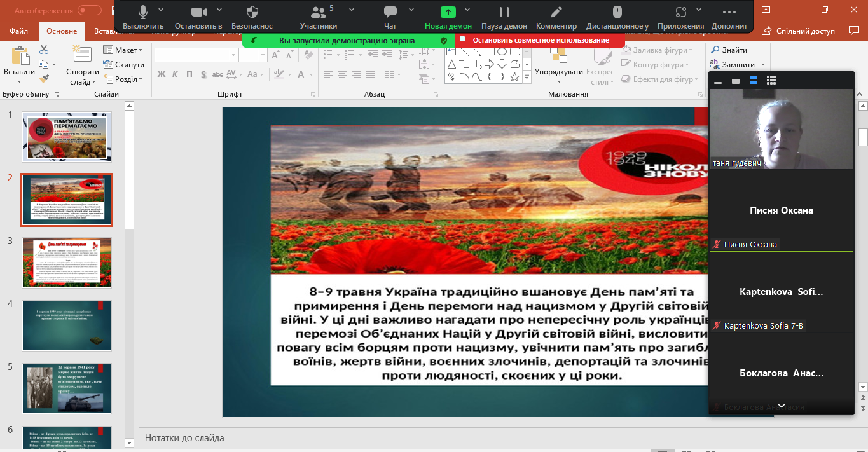Select slide 1 thumbnail
The height and width of the screenshot is (452, 868).
(x=67, y=137)
